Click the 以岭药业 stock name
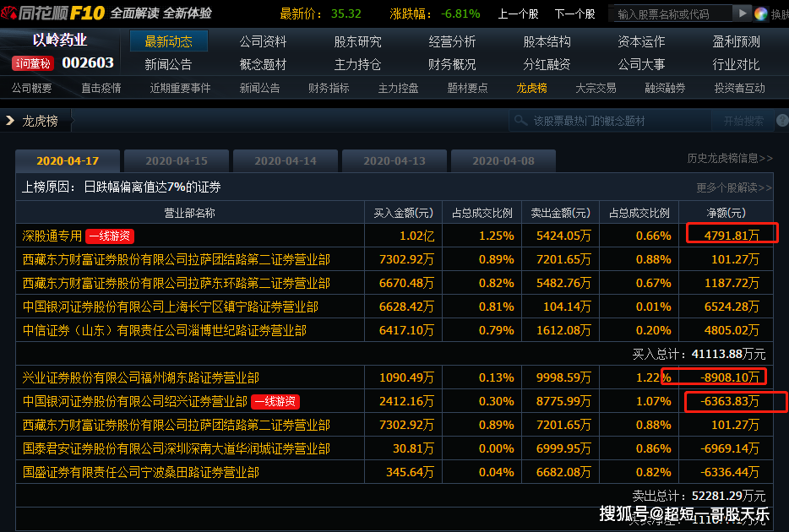789x532 pixels. 59,41
